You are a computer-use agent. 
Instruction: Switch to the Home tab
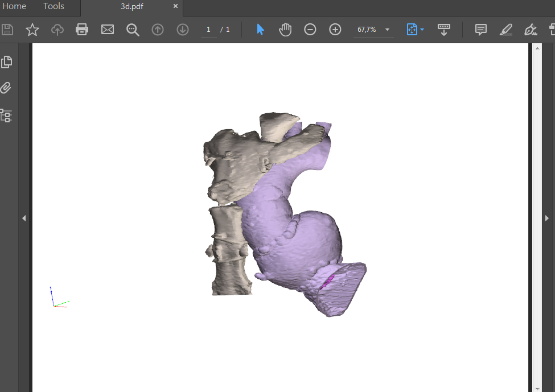click(14, 6)
